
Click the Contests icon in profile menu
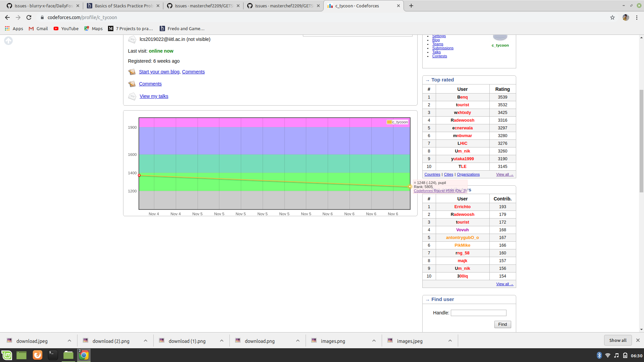pyautogui.click(x=439, y=56)
